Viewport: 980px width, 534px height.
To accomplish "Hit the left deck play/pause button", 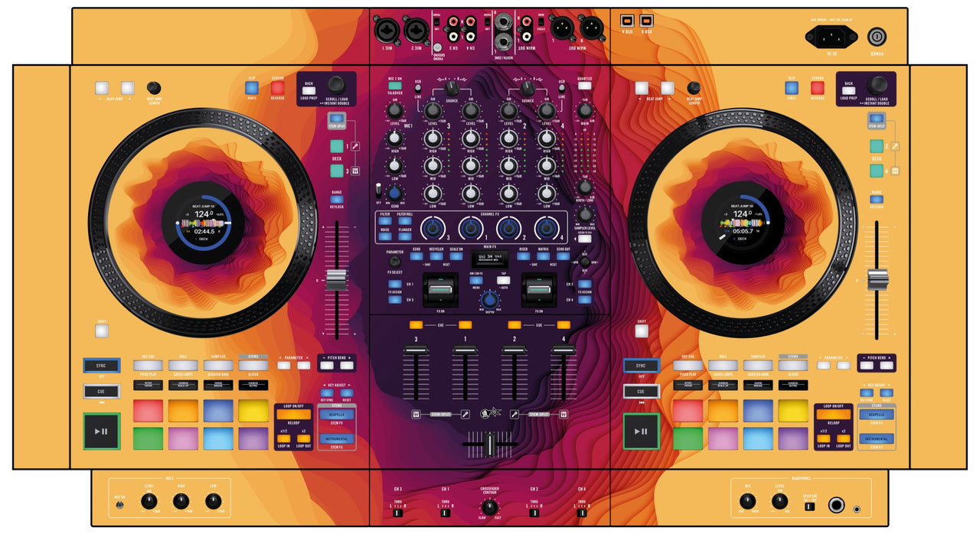I will (x=102, y=431).
